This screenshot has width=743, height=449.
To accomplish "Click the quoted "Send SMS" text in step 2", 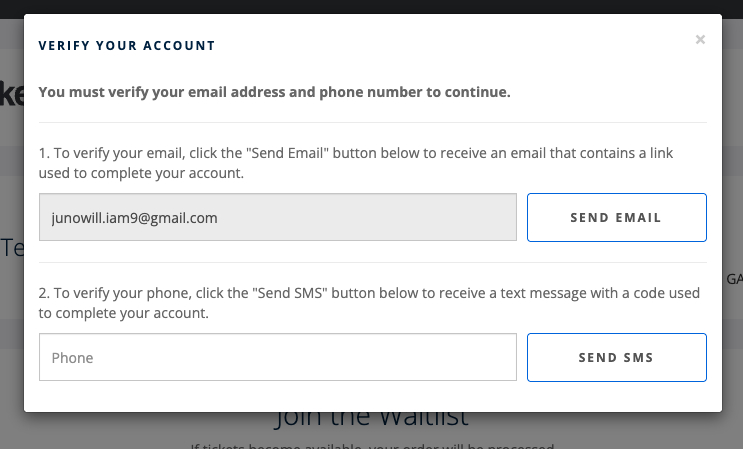I will click(290, 293).
